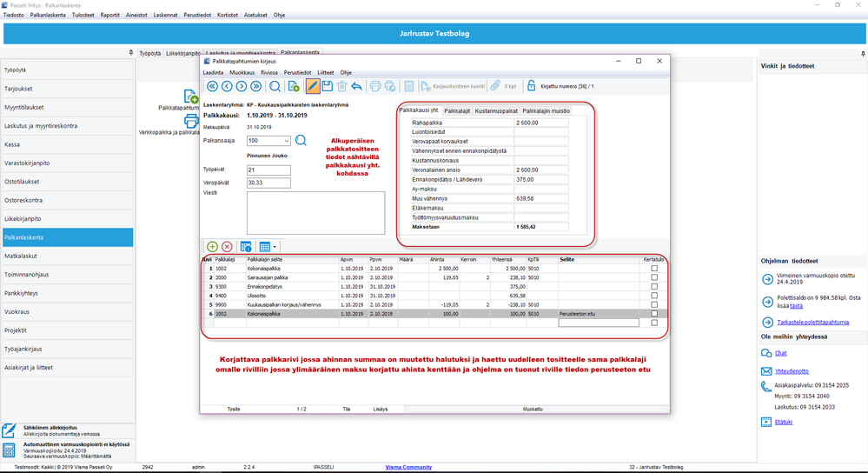Viewport: 868px width, 473px height.
Task: Check Kertatulo box for Kokonaispalkka row 1
Action: (654, 268)
